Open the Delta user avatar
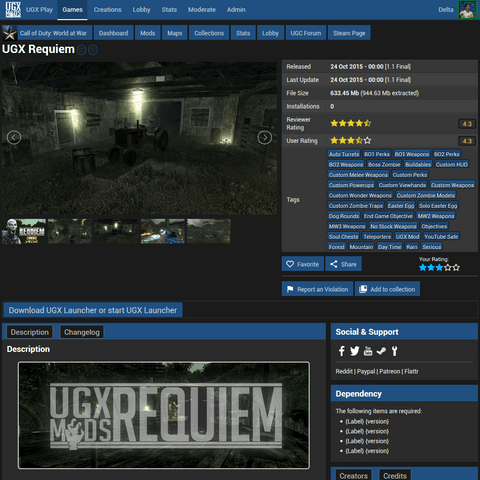Screen dimensions: 480x480 pos(467,10)
